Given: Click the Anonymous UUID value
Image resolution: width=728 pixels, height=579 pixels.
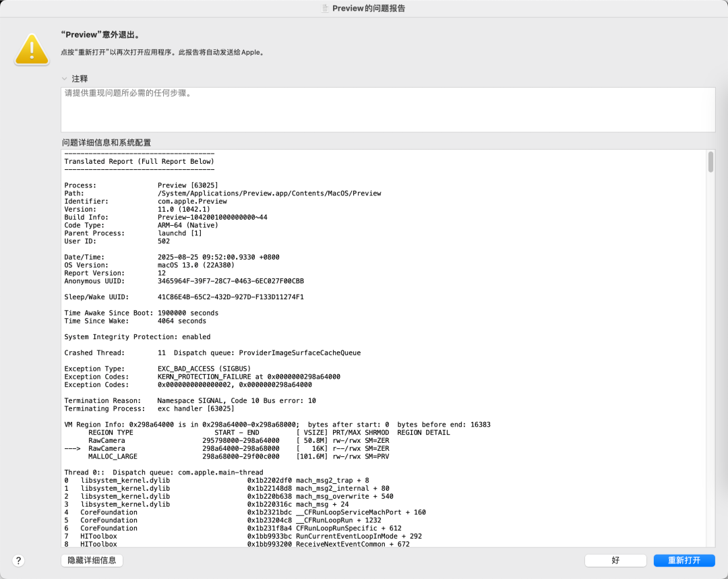Looking at the screenshot, I should 231,281.
